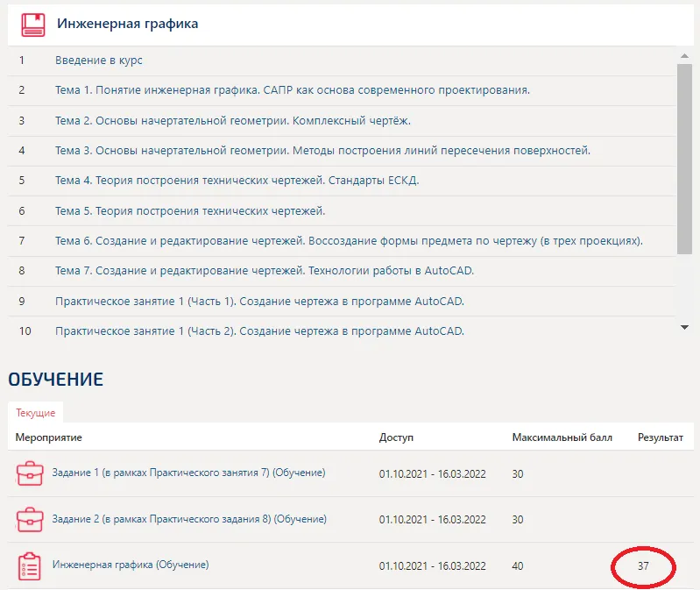Open Задание 1 for Практическое занятие 7
The width and height of the screenshot is (700, 590).
(188, 473)
